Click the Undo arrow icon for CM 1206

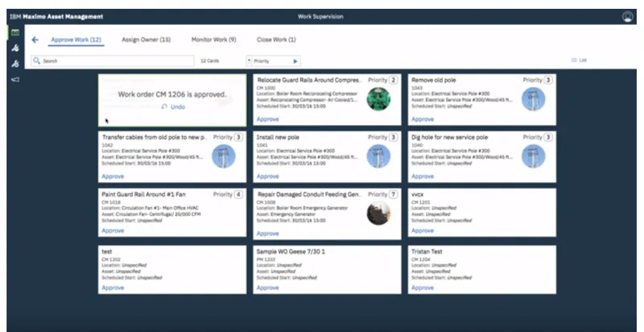[164, 107]
